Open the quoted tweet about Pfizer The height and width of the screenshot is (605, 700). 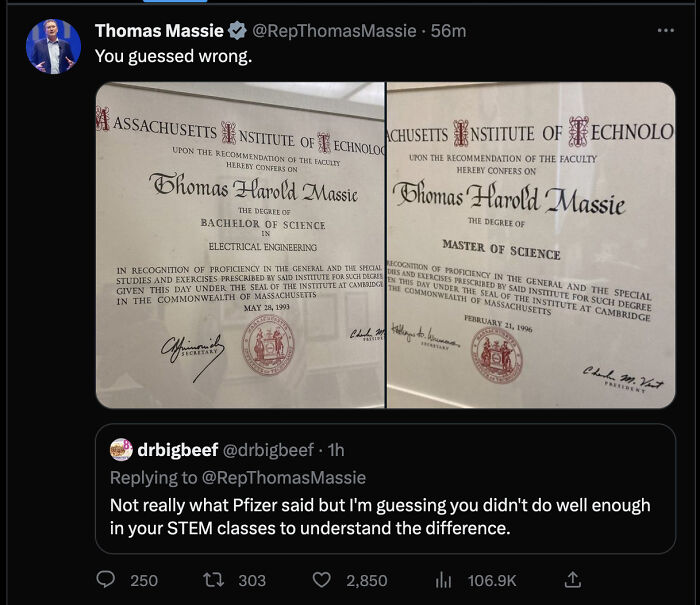385,488
